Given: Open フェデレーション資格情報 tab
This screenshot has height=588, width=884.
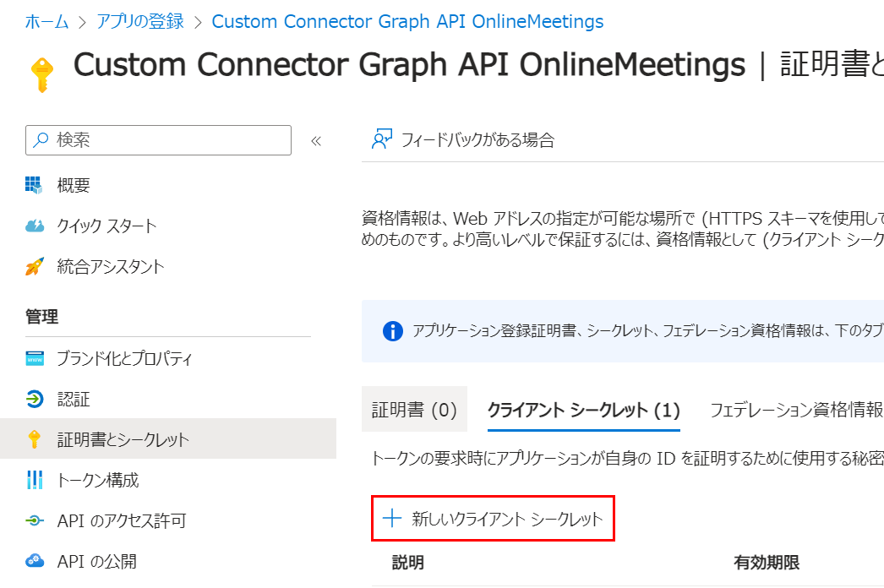Looking at the screenshot, I should point(796,411).
